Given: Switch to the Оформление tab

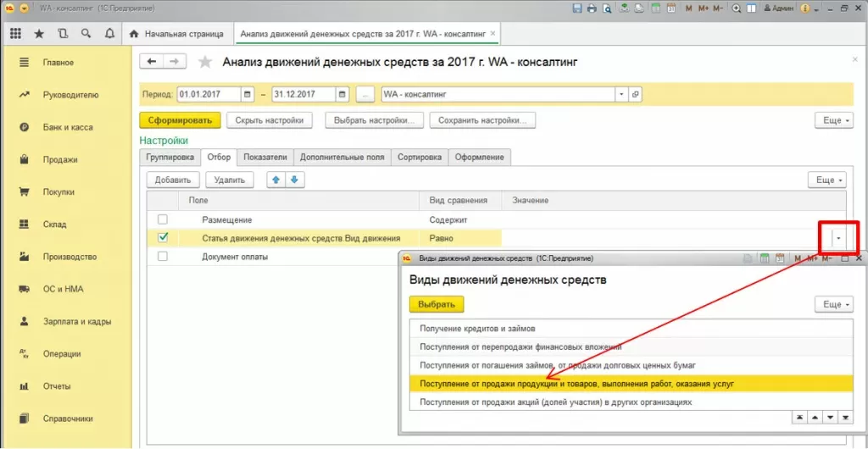Looking at the screenshot, I should [x=480, y=157].
